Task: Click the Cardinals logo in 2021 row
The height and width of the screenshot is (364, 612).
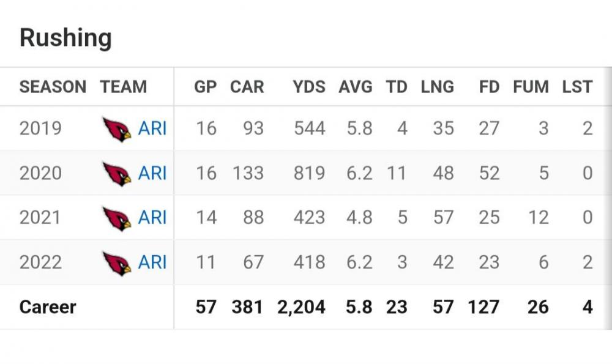Action: point(117,218)
